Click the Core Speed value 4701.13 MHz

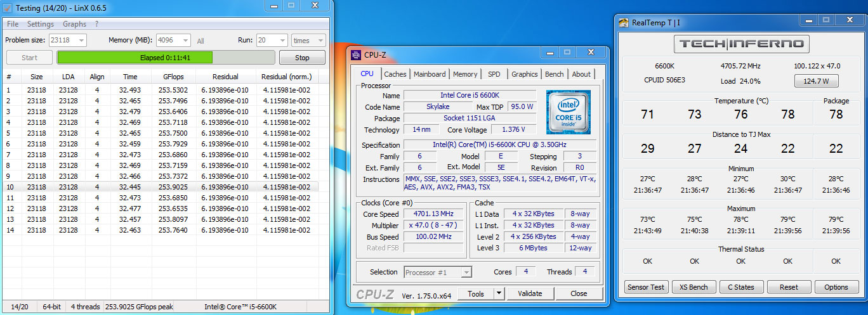click(x=433, y=214)
